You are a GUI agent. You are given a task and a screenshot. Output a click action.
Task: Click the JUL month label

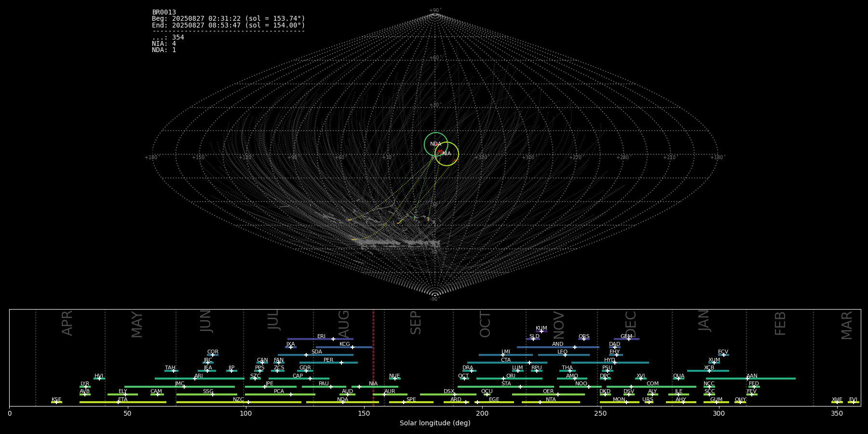[273, 320]
